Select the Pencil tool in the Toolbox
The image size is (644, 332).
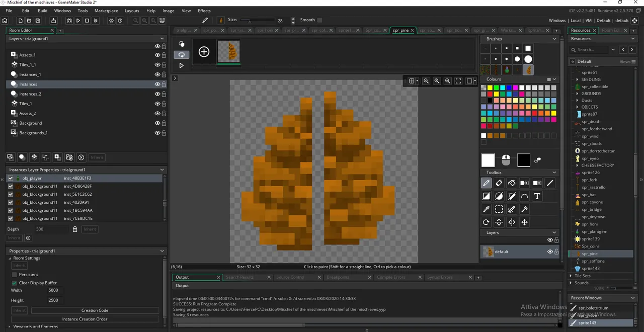tap(486, 183)
